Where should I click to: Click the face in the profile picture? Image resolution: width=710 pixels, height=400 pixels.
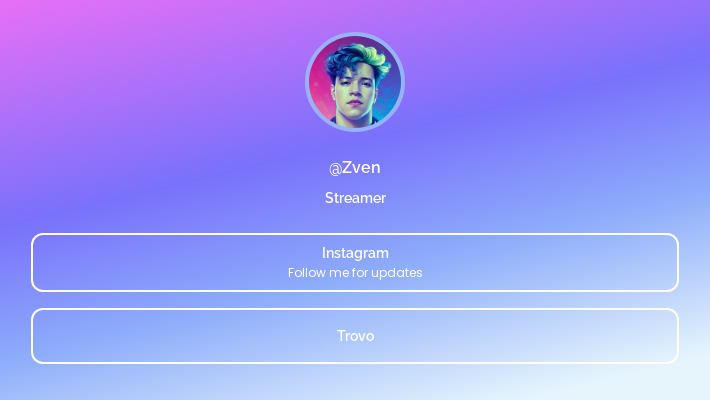[355, 93]
